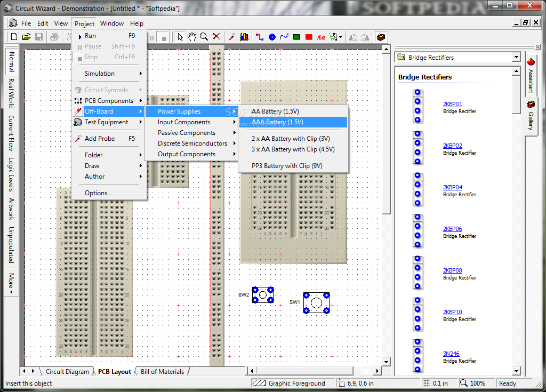Expand the Output Components submenu
Image resolution: width=546 pixels, height=392 pixels.
point(191,154)
